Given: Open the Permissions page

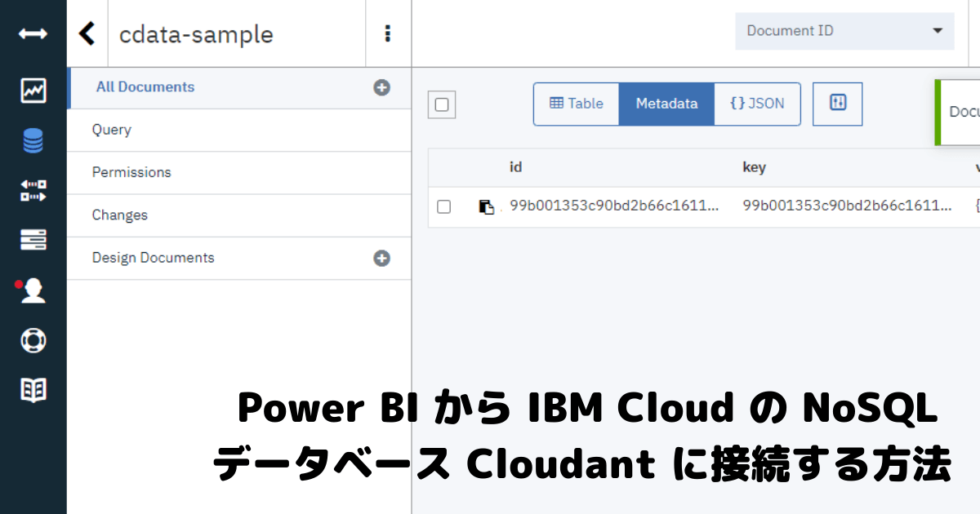Looking at the screenshot, I should point(131,172).
